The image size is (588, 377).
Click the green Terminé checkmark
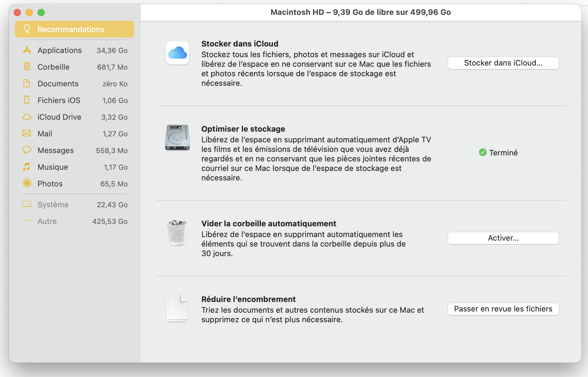(483, 152)
